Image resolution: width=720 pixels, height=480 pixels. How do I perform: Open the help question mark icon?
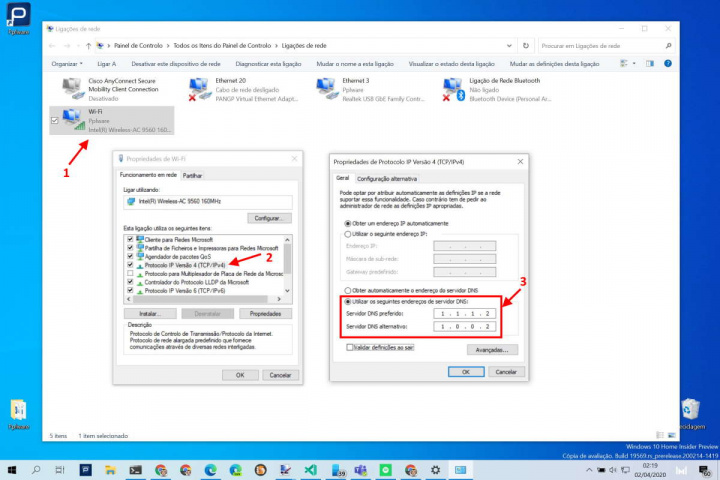(x=668, y=63)
